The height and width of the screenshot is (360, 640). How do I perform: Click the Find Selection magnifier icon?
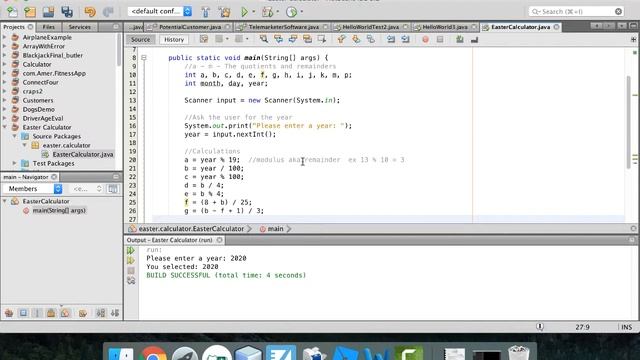(x=264, y=39)
